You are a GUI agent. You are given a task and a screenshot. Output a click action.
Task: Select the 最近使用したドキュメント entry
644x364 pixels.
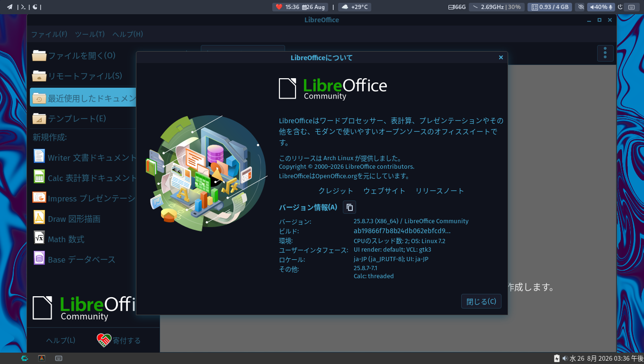[x=83, y=98]
